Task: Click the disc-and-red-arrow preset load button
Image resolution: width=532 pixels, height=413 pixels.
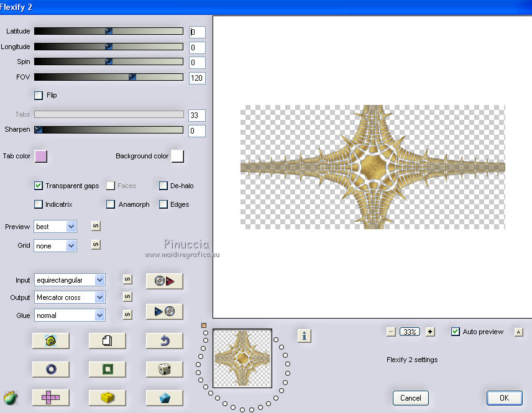Action: (x=165, y=281)
